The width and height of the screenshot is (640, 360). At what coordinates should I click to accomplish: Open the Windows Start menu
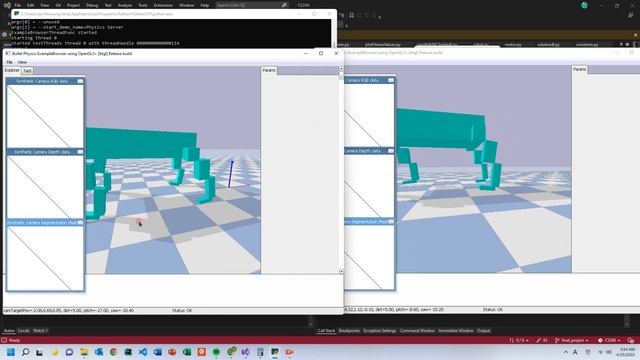[11, 352]
